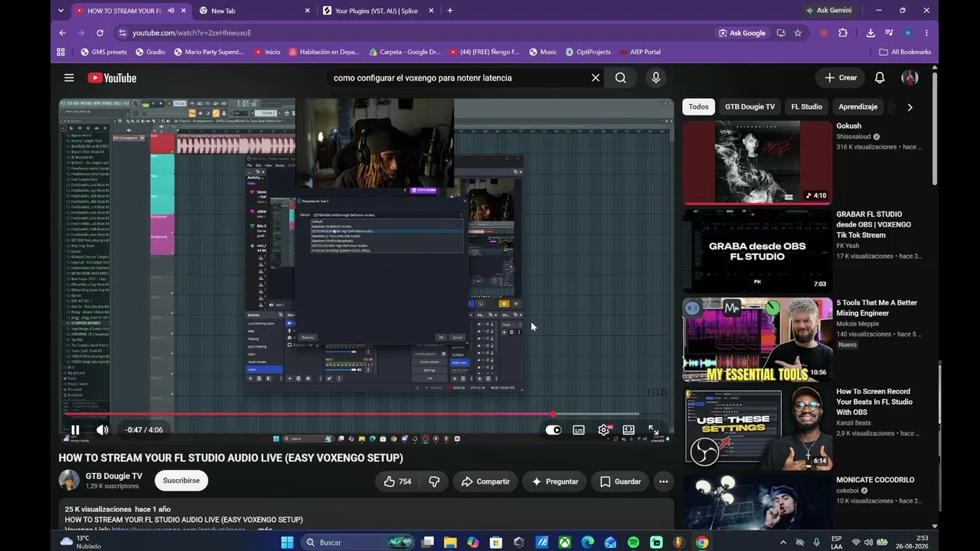
Task: Dislike the video with the thumbs-down
Action: 434,481
